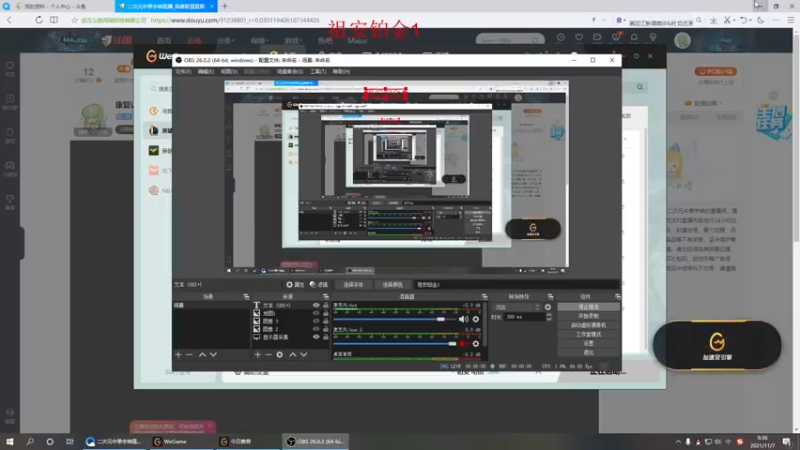This screenshot has width=800, height=450.
Task: Move the scene up with arrow
Action: [x=202, y=354]
